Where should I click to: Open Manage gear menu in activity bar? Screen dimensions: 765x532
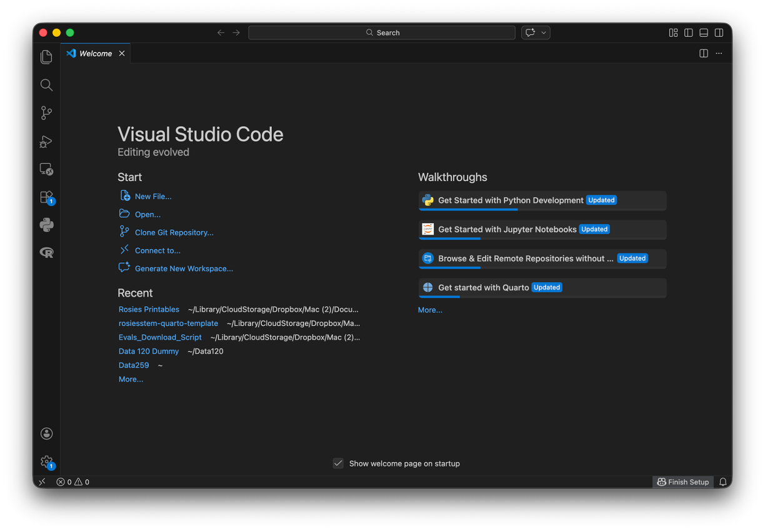pyautogui.click(x=46, y=462)
